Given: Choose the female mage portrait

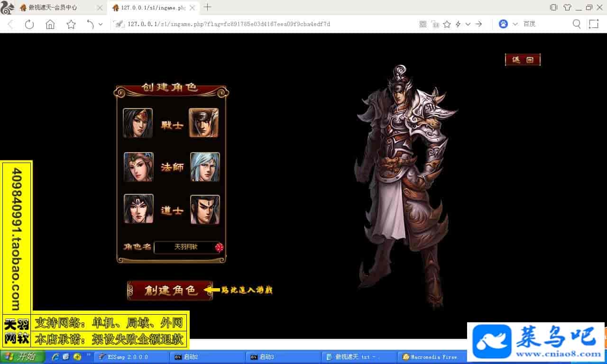Looking at the screenshot, I should point(138,167).
